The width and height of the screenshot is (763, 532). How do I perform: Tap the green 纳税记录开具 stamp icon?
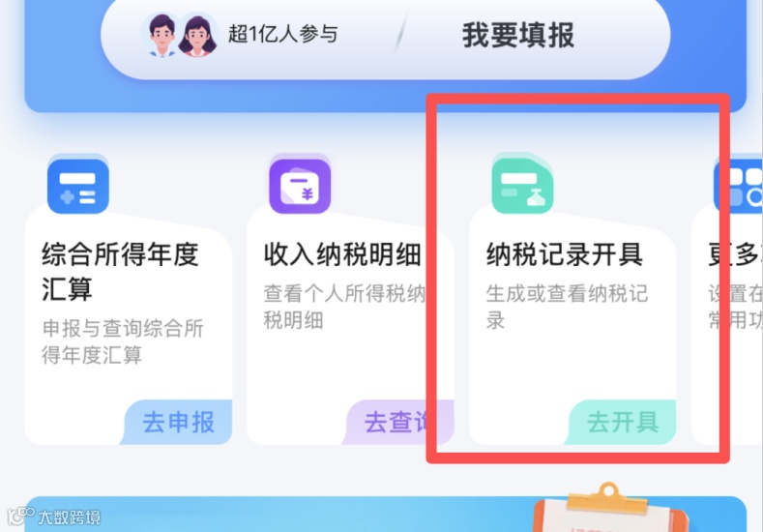click(522, 186)
